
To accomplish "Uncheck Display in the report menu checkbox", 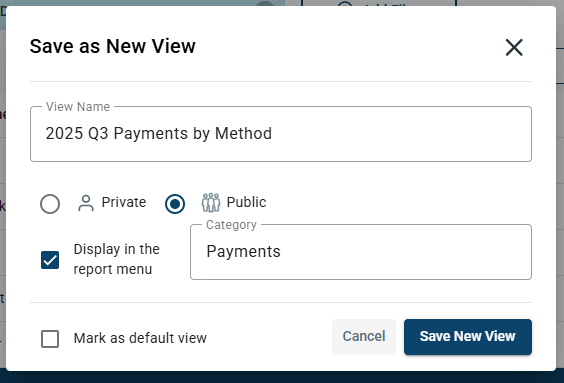I will [50, 260].
